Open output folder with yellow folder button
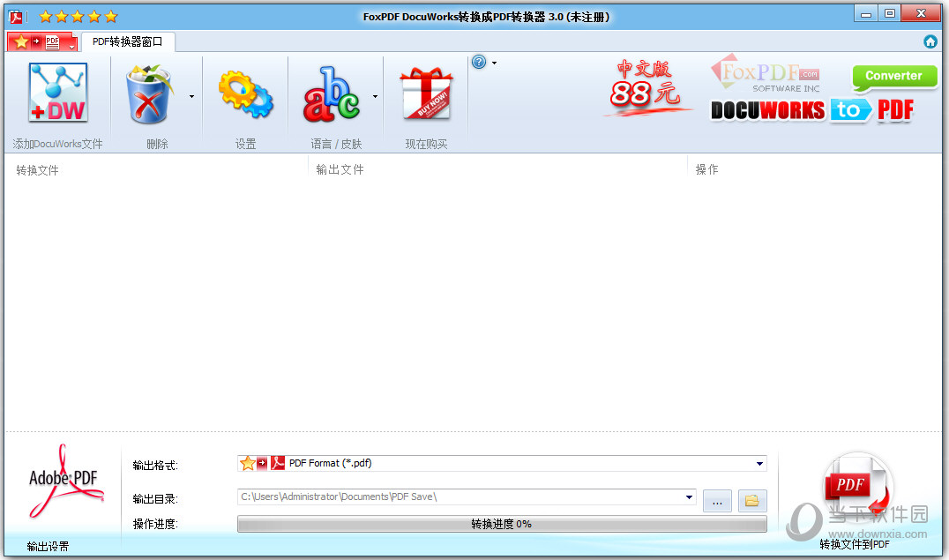Image resolution: width=949 pixels, height=560 pixels. click(752, 501)
